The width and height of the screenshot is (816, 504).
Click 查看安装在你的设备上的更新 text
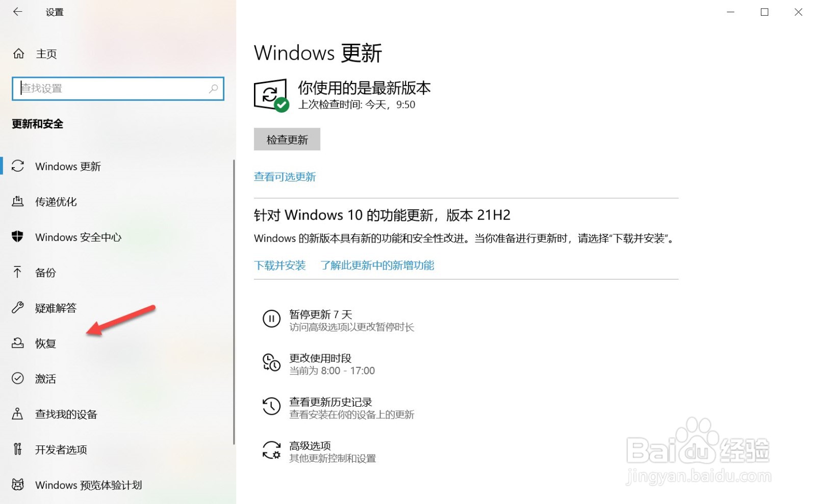pos(352,414)
